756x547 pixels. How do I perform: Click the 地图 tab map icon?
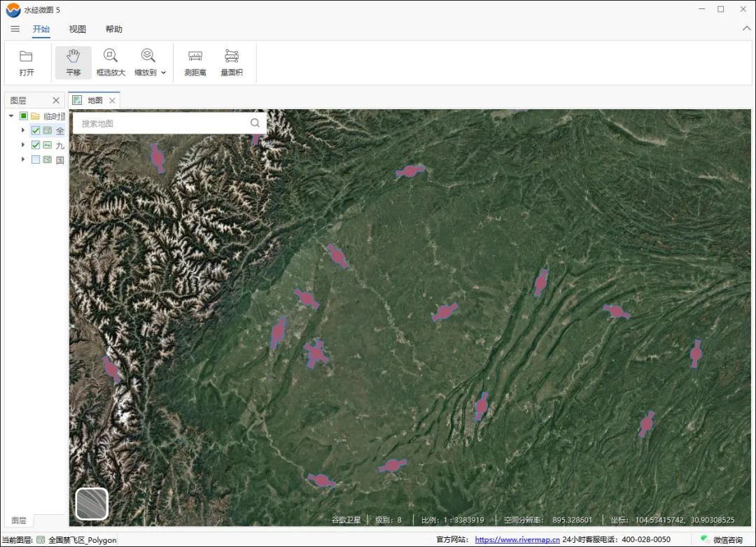coord(77,100)
